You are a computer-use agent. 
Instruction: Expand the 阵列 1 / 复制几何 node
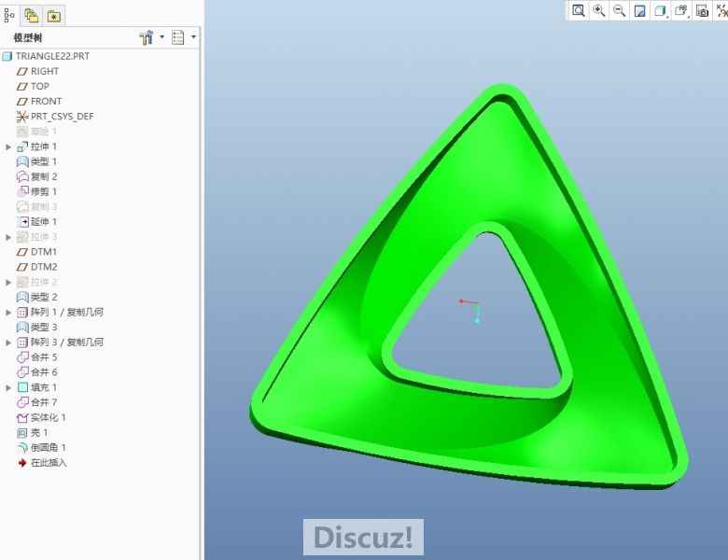[x=9, y=312]
